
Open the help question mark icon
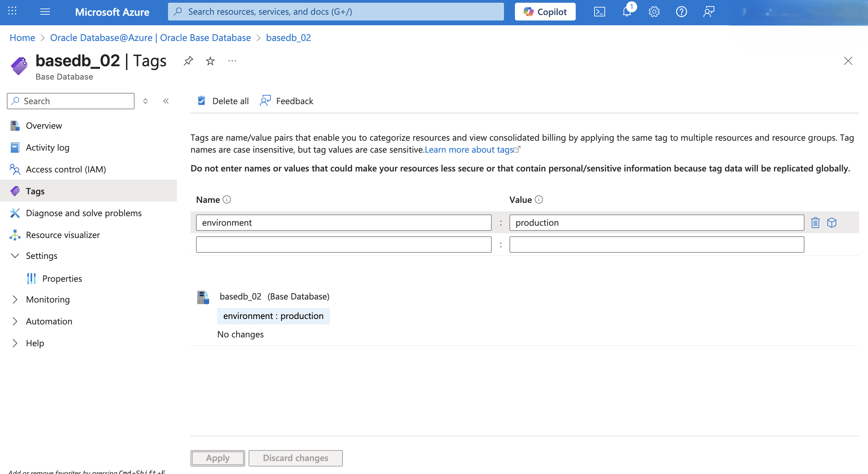(681, 12)
